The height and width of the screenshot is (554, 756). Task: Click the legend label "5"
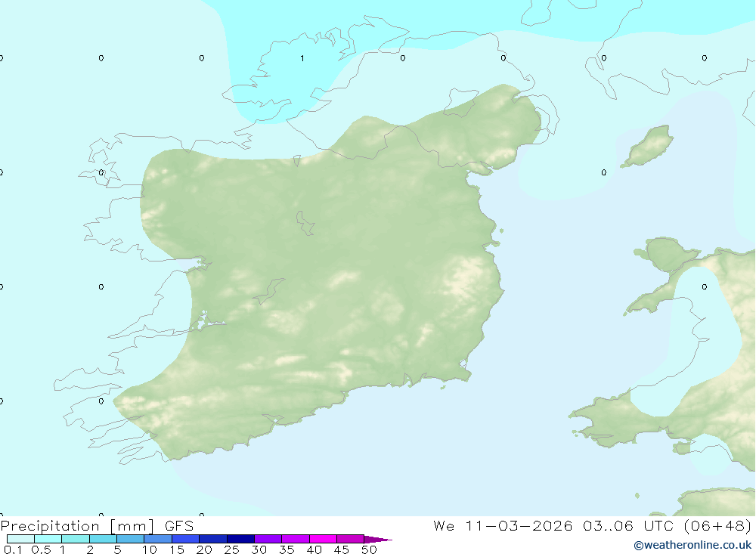pos(117,549)
